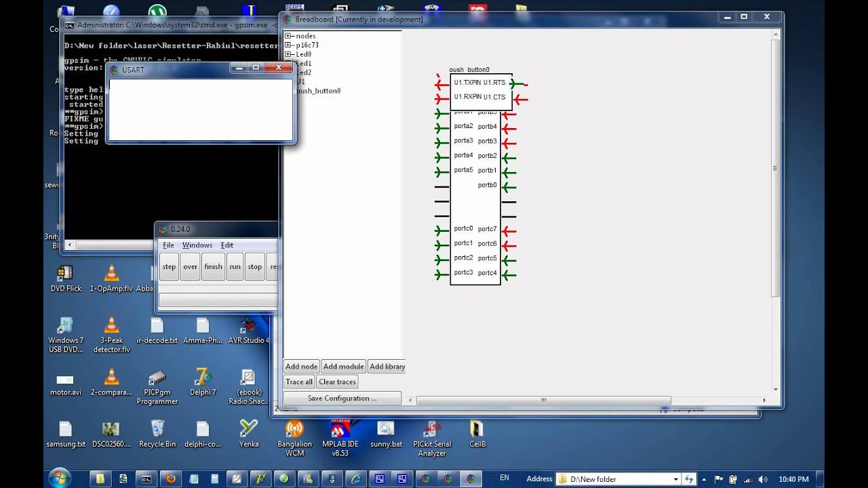Click the portc7 pin label
The height and width of the screenshot is (488, 868).
[487, 229]
